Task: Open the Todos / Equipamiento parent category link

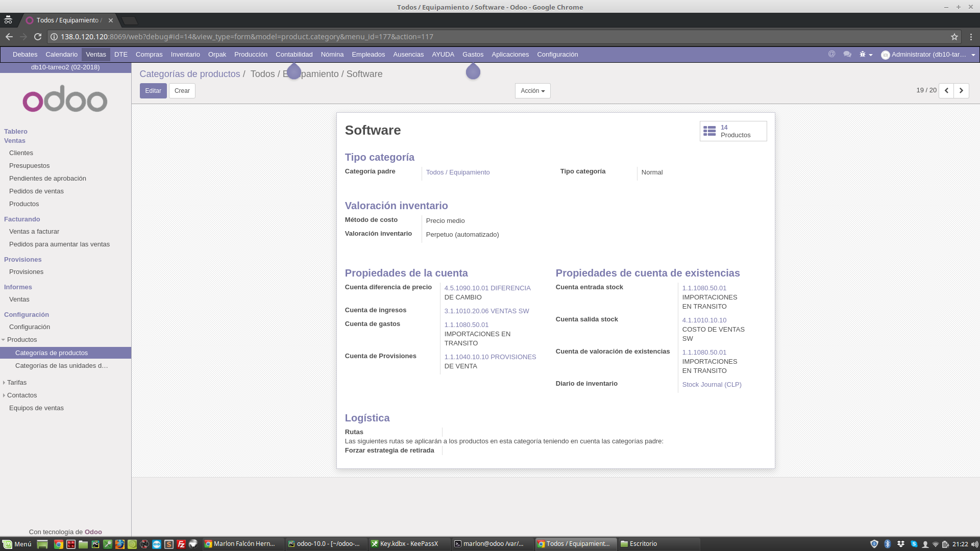Action: click(x=458, y=172)
